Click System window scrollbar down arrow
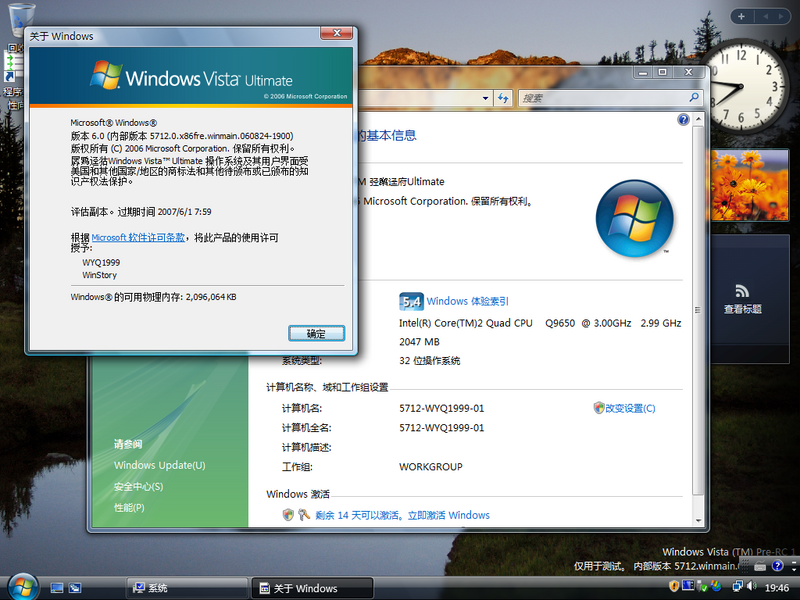This screenshot has width=800, height=600. pyautogui.click(x=698, y=520)
